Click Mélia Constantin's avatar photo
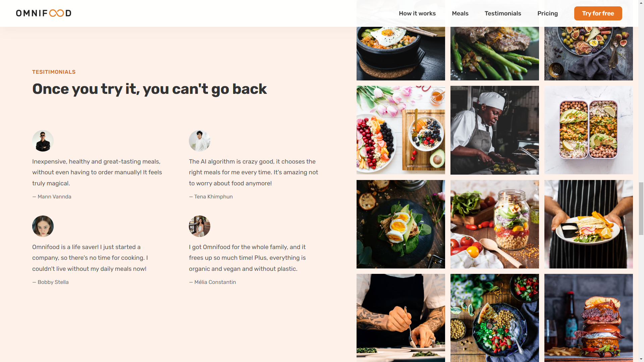This screenshot has width=644, height=362. (200, 226)
